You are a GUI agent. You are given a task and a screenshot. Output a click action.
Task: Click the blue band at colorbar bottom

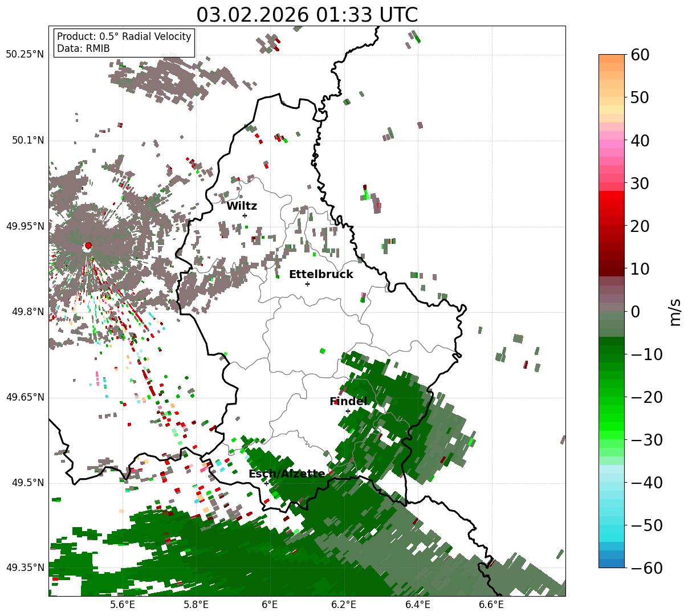click(x=612, y=563)
